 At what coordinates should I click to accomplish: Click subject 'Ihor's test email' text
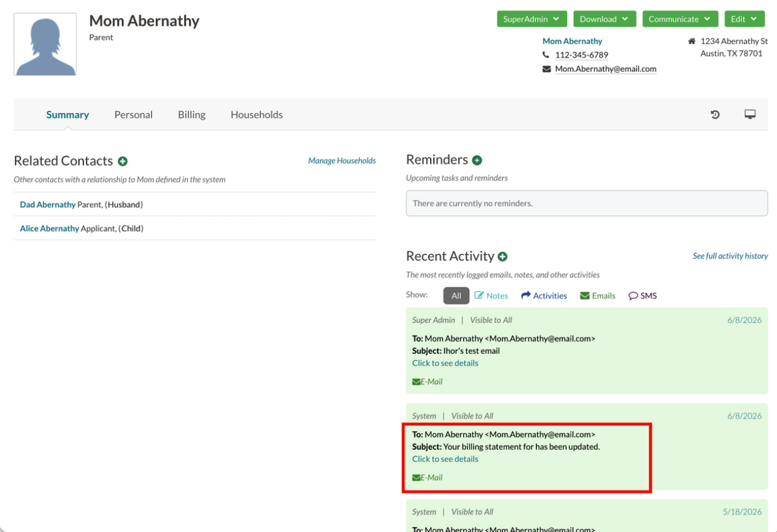(x=472, y=351)
